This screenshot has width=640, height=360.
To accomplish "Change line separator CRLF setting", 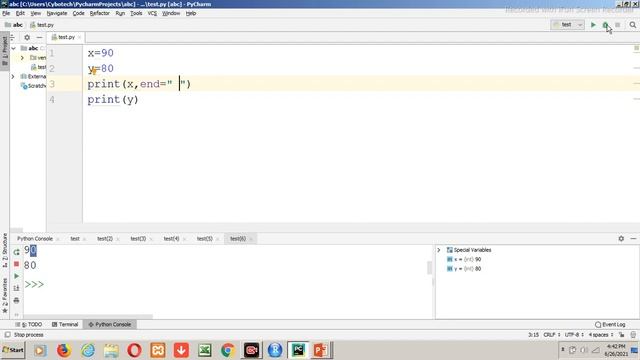I will (551, 335).
